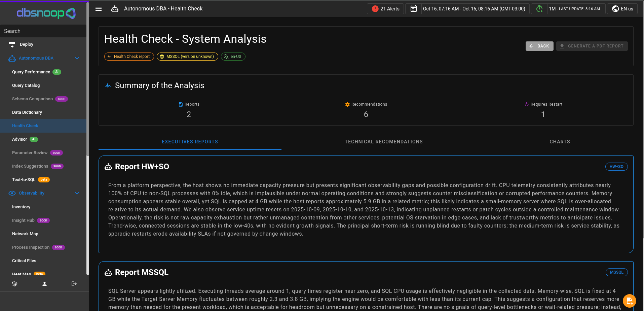Toggle the theme icon in sidebar footer

click(15, 284)
